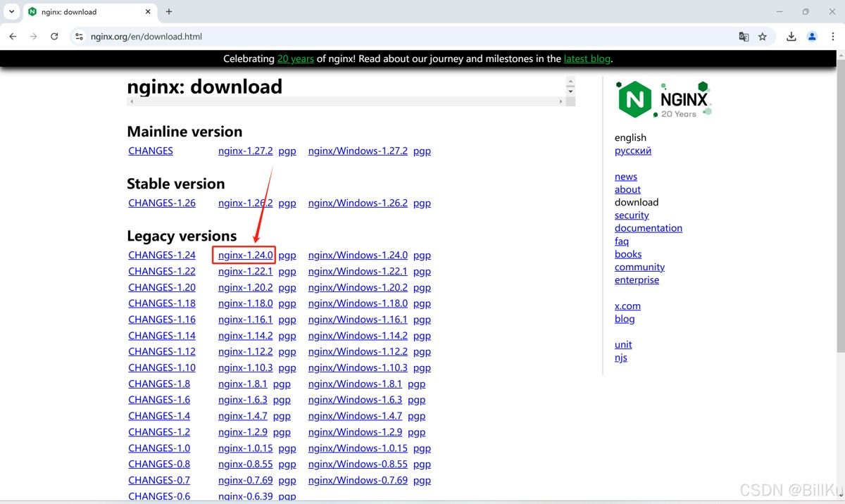Open the browser downloads icon
Screen dimensions: 845x504
tap(791, 37)
